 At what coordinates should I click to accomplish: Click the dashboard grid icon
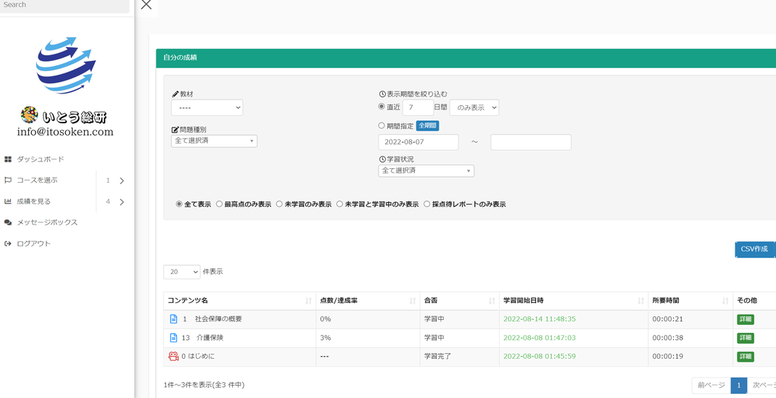[7, 159]
